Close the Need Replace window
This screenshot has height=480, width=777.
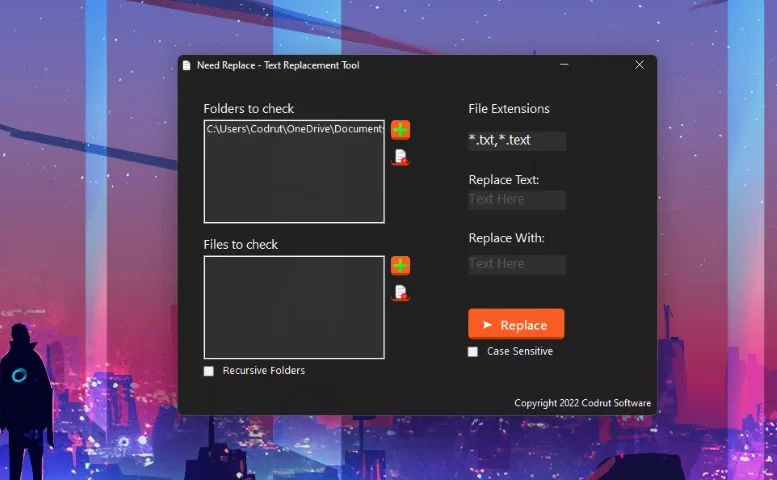point(639,65)
